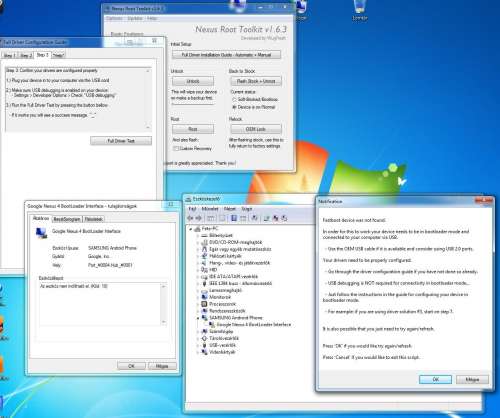Click the device icon in Nexus 4 properties dialog
This screenshot has width=500, height=418.
(42, 233)
